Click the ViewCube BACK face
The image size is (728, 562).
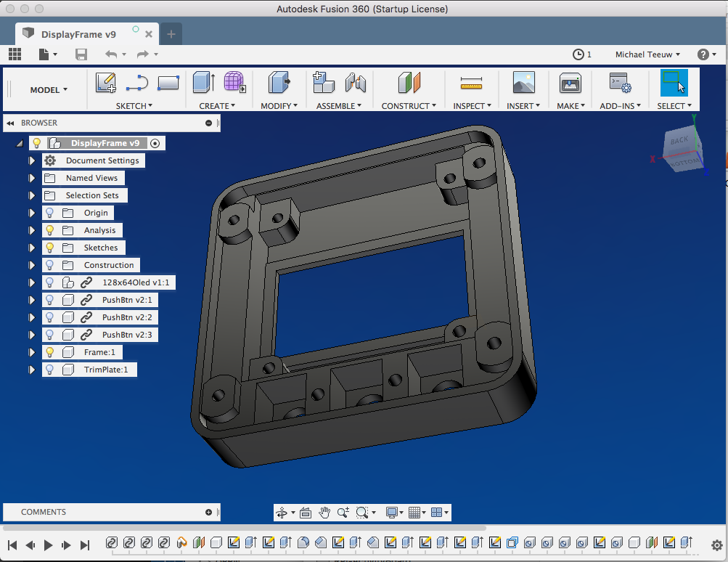tap(679, 141)
